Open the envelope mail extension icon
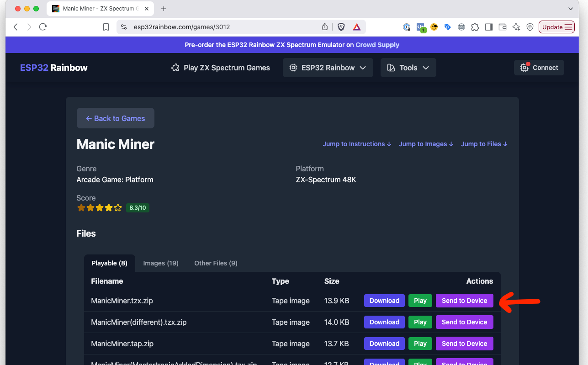The width and height of the screenshot is (588, 365). [461, 27]
